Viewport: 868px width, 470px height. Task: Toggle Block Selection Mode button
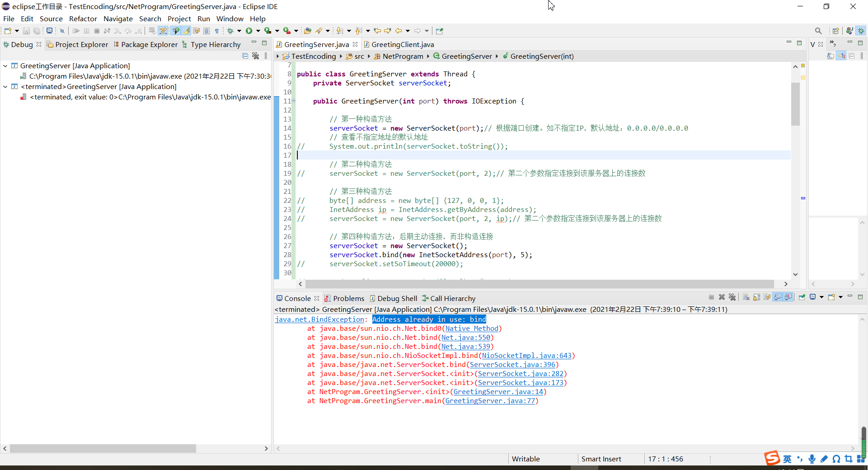(x=206, y=31)
